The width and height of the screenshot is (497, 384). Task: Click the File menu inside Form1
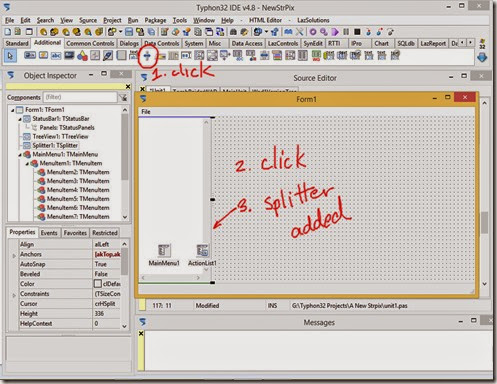coord(146,112)
